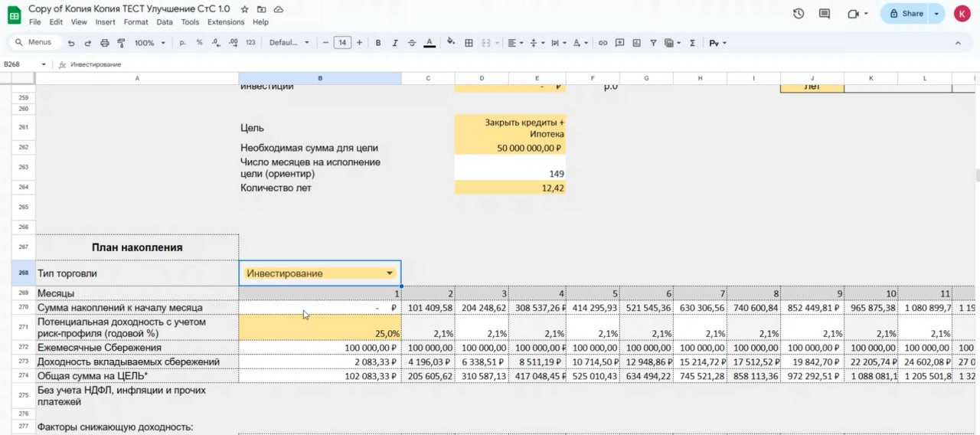The height and width of the screenshot is (435, 980).
Task: Open the File menu
Action: coord(34,22)
